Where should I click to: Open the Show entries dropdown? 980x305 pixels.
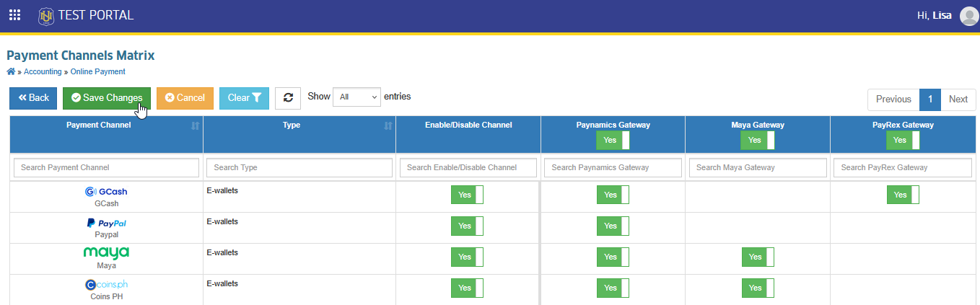click(356, 97)
